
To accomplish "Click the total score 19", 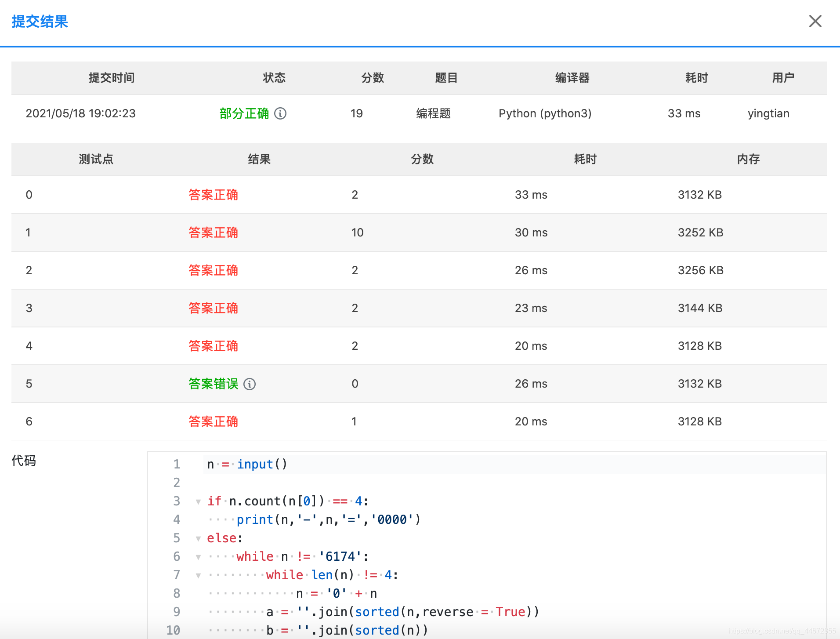I will [x=357, y=113].
